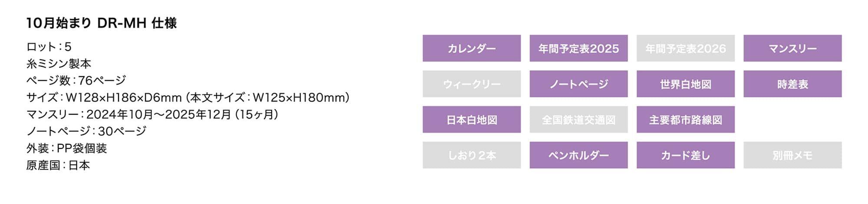Click the greyed 全国鉄道交通図 tag
This screenshot has width=868, height=204.
coord(578,120)
